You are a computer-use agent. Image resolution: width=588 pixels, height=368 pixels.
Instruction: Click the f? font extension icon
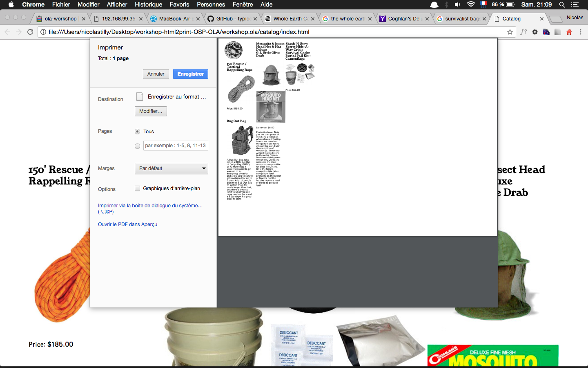pos(523,32)
